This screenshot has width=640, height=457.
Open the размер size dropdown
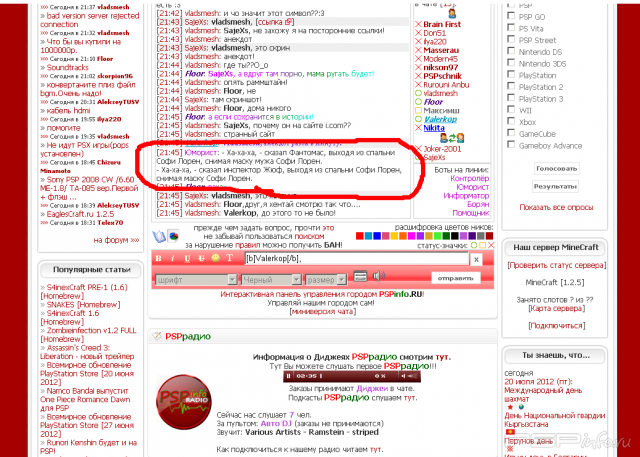tap(327, 280)
